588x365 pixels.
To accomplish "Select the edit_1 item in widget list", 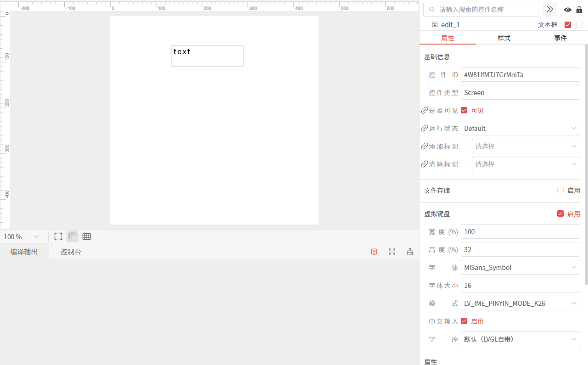I will [450, 25].
